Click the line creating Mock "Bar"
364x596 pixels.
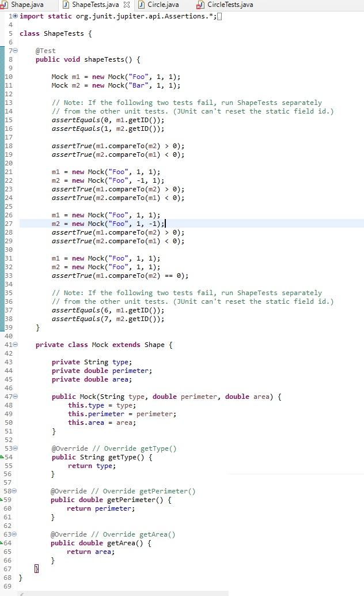click(x=116, y=85)
